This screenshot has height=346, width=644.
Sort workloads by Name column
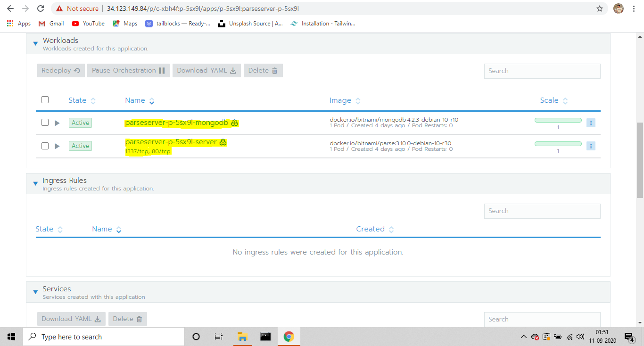pos(140,100)
